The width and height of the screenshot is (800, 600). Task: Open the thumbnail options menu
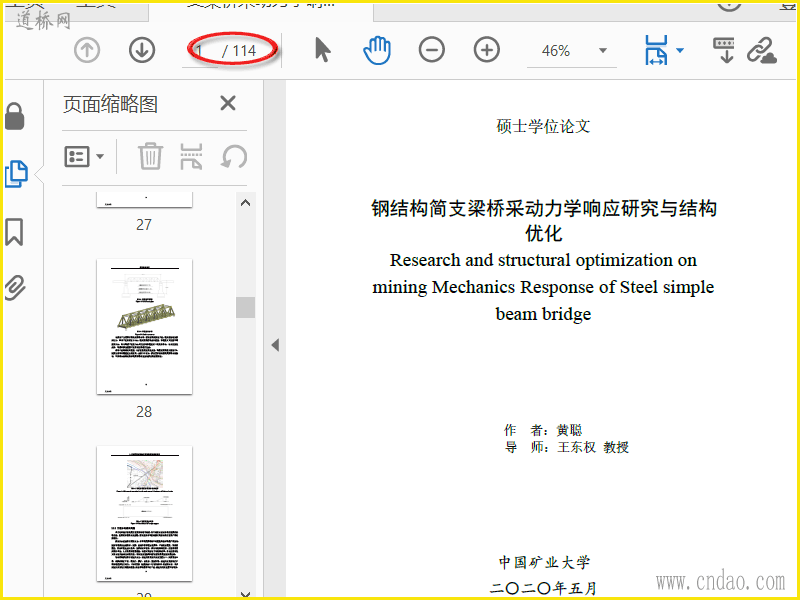(84, 157)
